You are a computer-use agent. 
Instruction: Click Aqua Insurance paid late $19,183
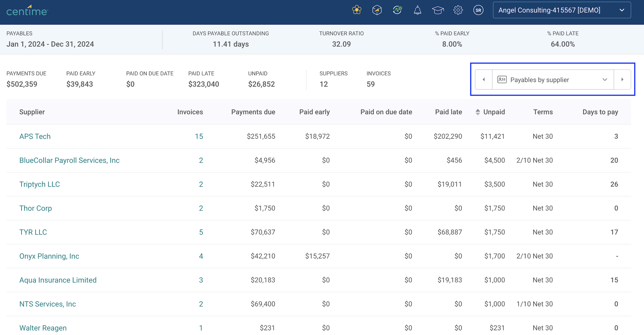point(450,280)
